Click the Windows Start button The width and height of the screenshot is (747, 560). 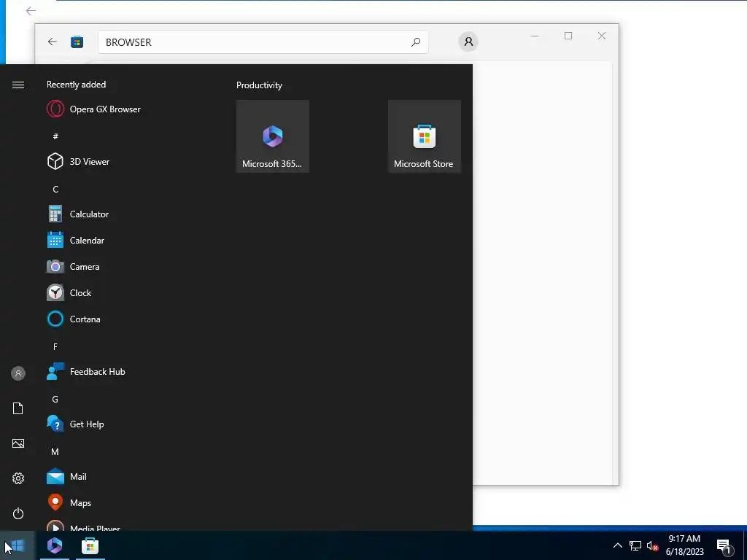coord(18,545)
